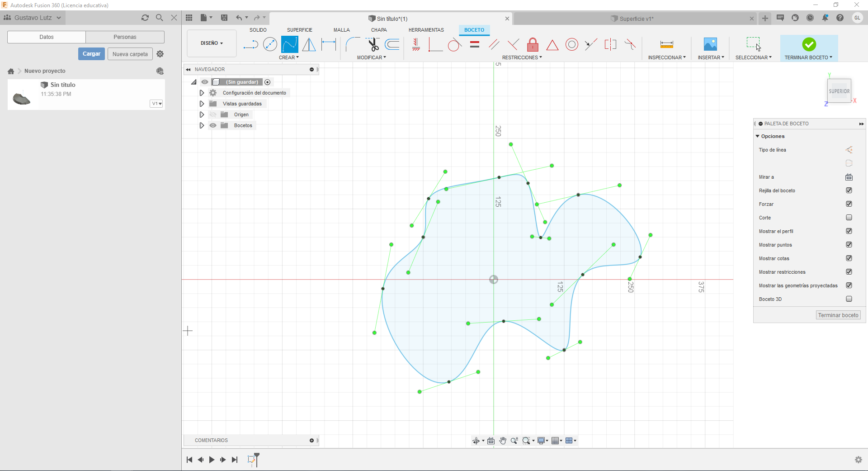Switch to the SOLIDO tab
Screen dimensions: 868x471
click(x=258, y=30)
